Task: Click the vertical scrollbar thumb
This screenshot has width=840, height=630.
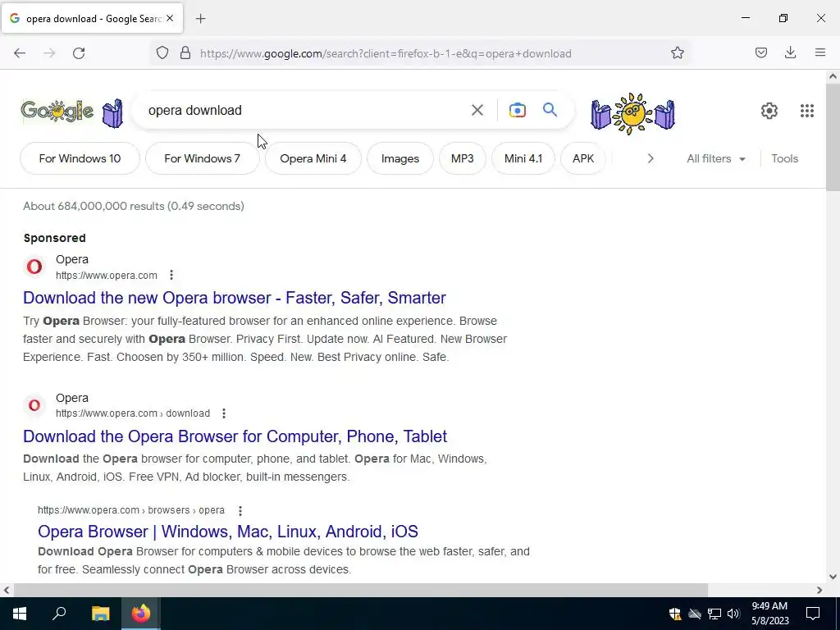Action: pos(833,137)
